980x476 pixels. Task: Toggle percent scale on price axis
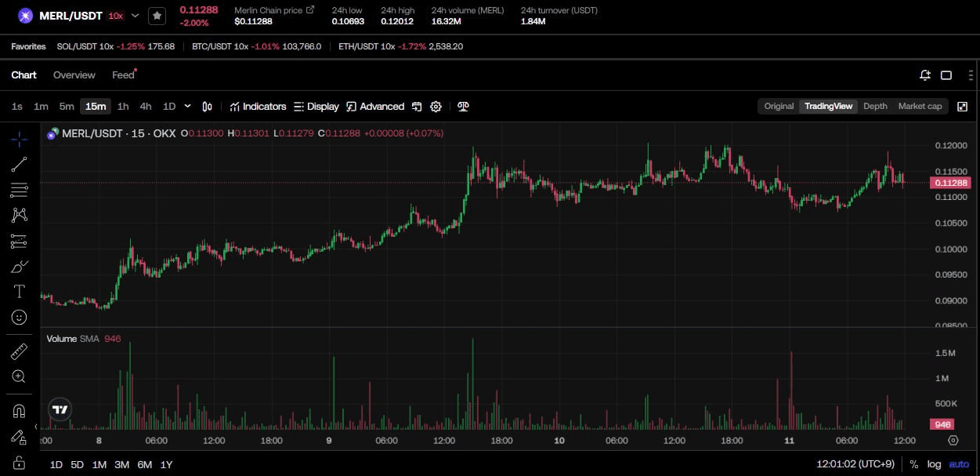[913, 464]
